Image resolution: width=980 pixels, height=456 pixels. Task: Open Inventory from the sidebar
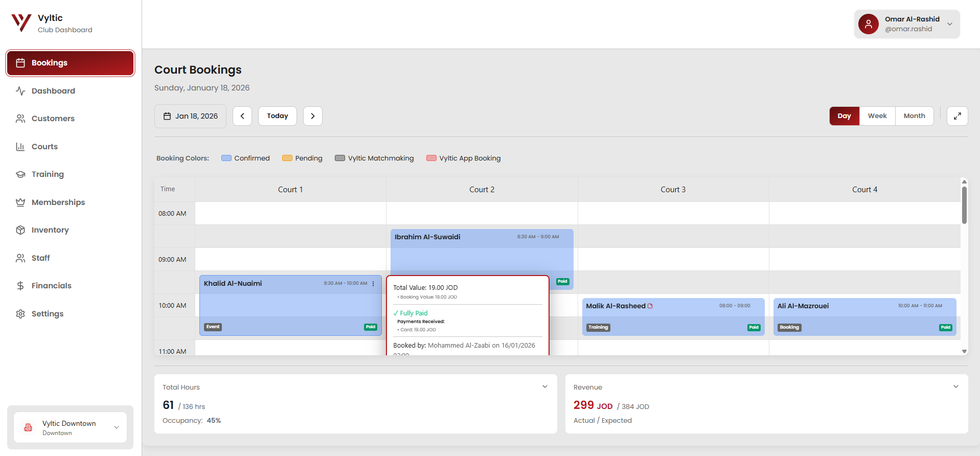point(50,230)
